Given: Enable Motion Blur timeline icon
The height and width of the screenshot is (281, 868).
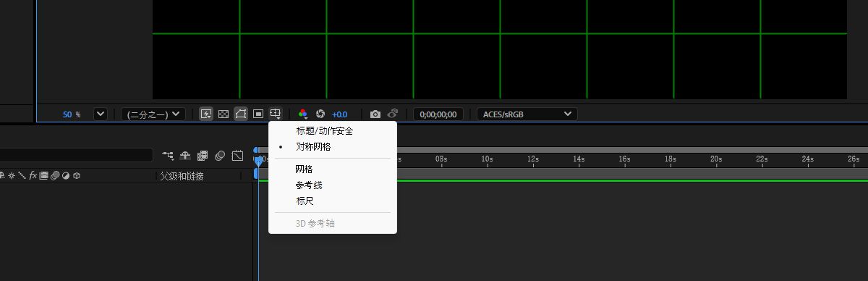Looking at the screenshot, I should pos(219,155).
